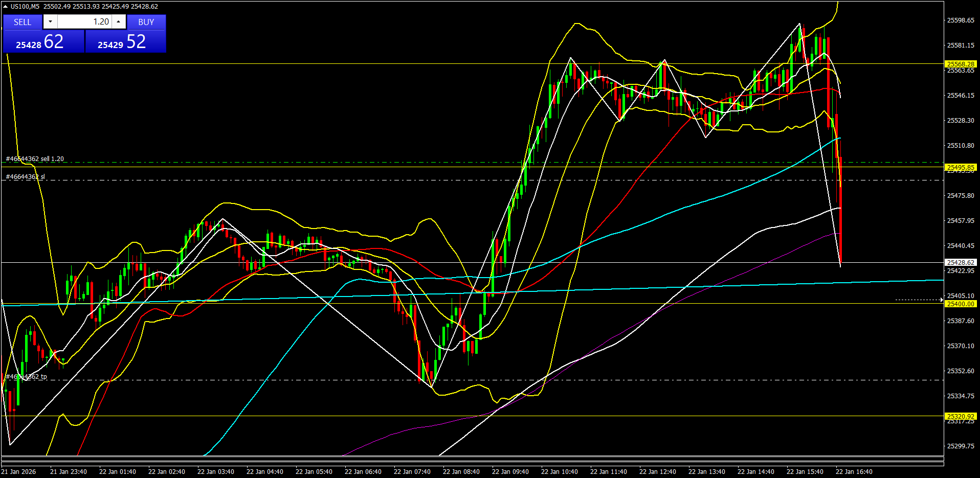980x478 pixels.
Task: Click the yellow 25495.85 price tag
Action: [960, 167]
